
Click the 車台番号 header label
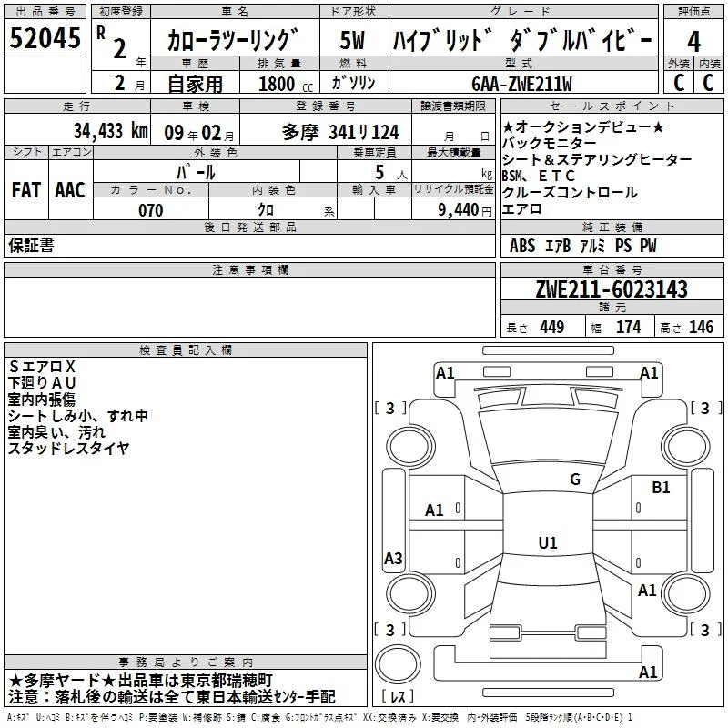coord(612,269)
